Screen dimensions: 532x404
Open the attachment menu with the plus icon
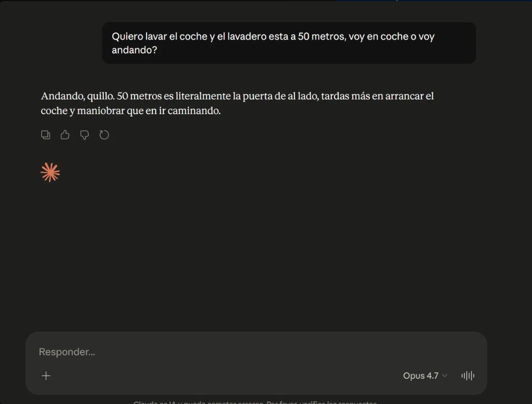pyautogui.click(x=46, y=376)
